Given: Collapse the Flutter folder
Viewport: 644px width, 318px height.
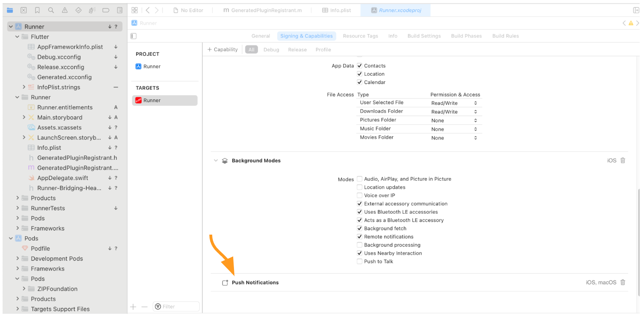Looking at the screenshot, I should click(x=17, y=37).
